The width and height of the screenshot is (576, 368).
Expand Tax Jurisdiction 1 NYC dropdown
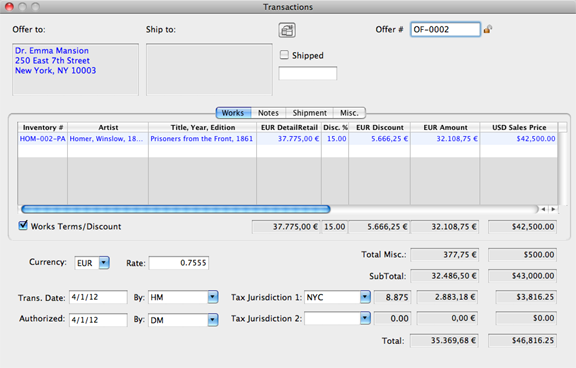[x=365, y=297]
